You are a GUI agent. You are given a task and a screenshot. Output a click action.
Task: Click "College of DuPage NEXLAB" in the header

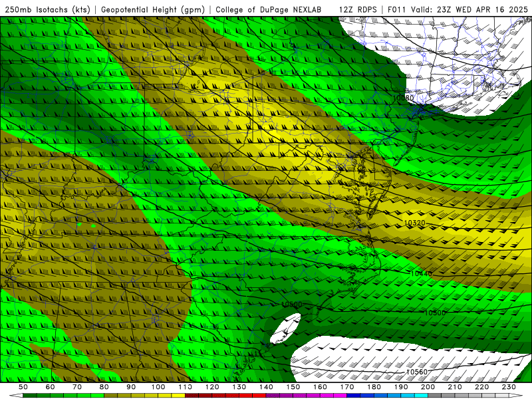click(268, 9)
